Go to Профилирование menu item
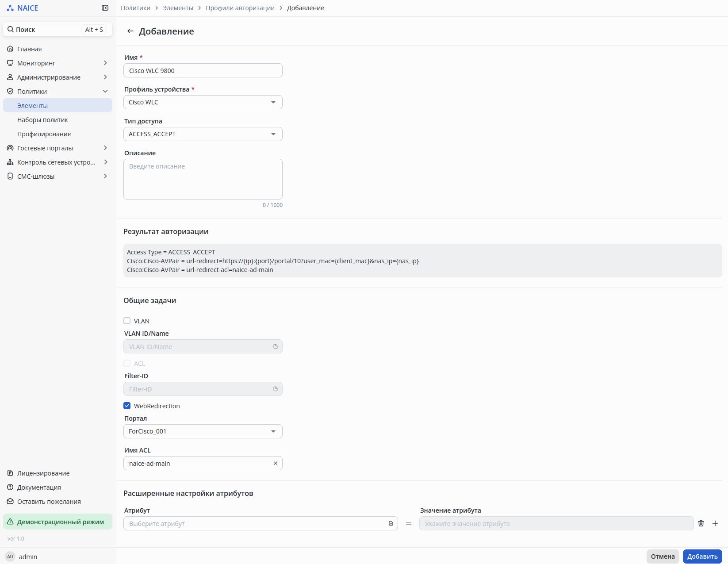The width and height of the screenshot is (728, 564). coord(44,134)
